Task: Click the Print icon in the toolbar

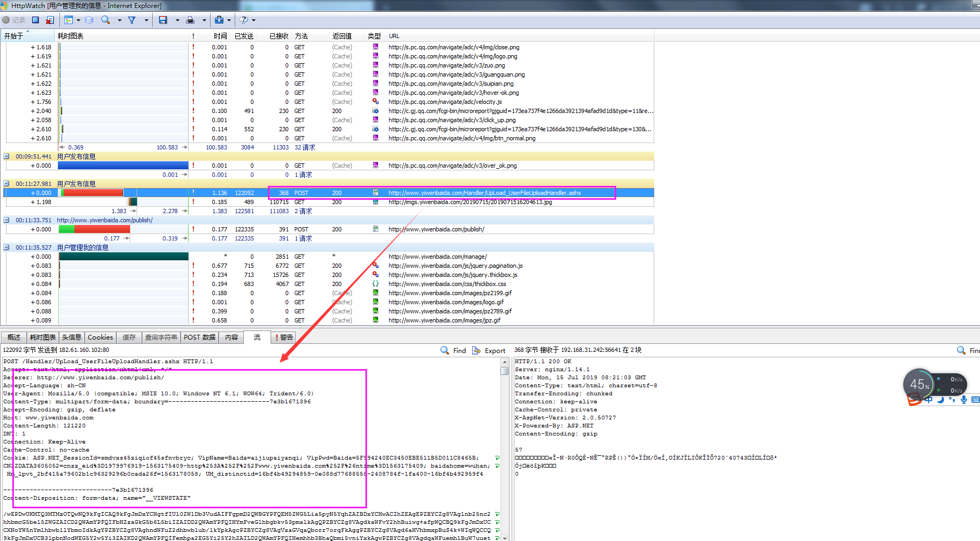Action: click(x=190, y=20)
